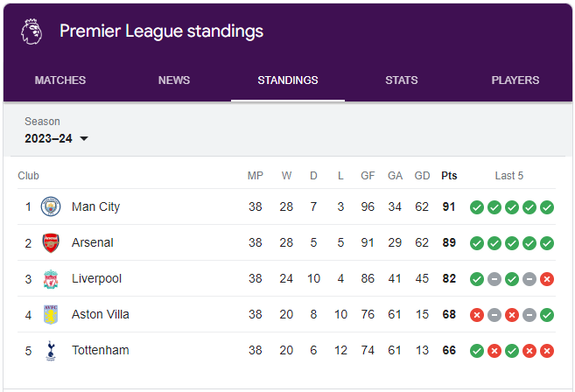The image size is (575, 392).
Task: Open the Season 2023–24 dropdown
Action: tap(57, 138)
